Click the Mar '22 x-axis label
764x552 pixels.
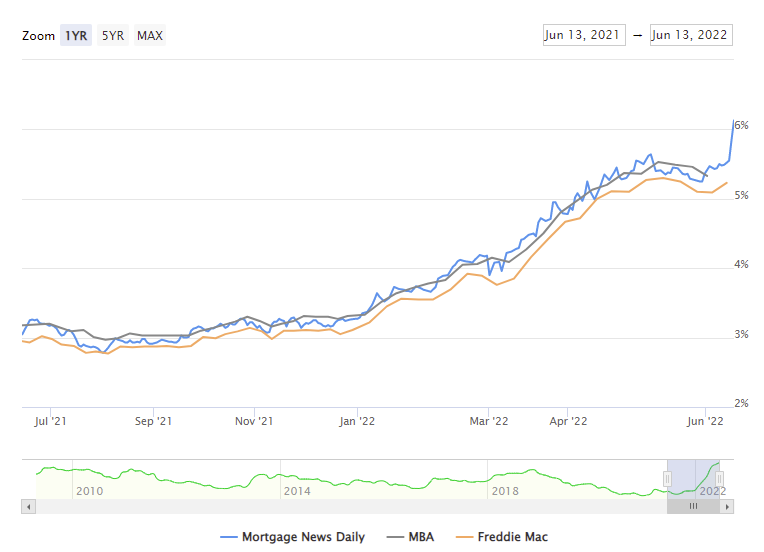point(489,421)
